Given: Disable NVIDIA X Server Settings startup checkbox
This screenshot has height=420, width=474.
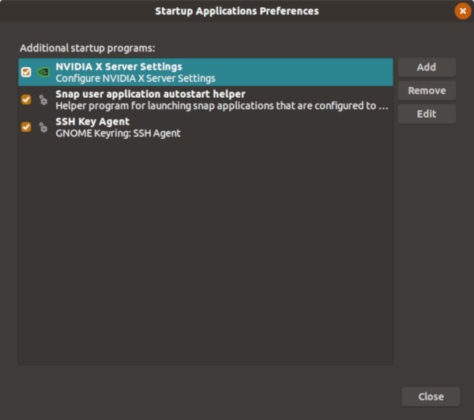Looking at the screenshot, I should click(26, 72).
